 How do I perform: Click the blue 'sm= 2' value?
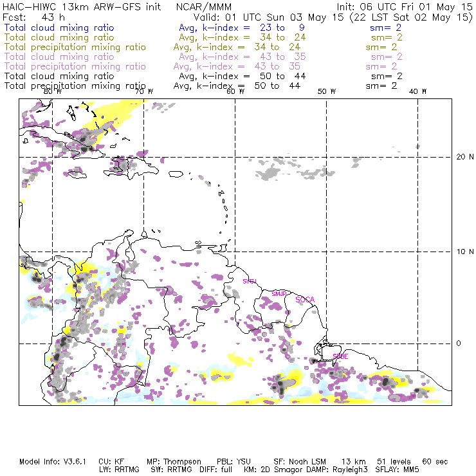click(385, 28)
